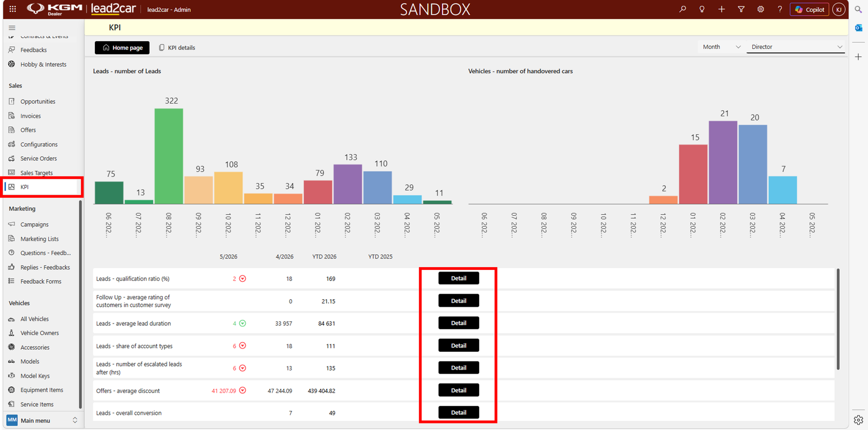Open the advanced filter funnel icon
868x430 pixels.
click(741, 9)
